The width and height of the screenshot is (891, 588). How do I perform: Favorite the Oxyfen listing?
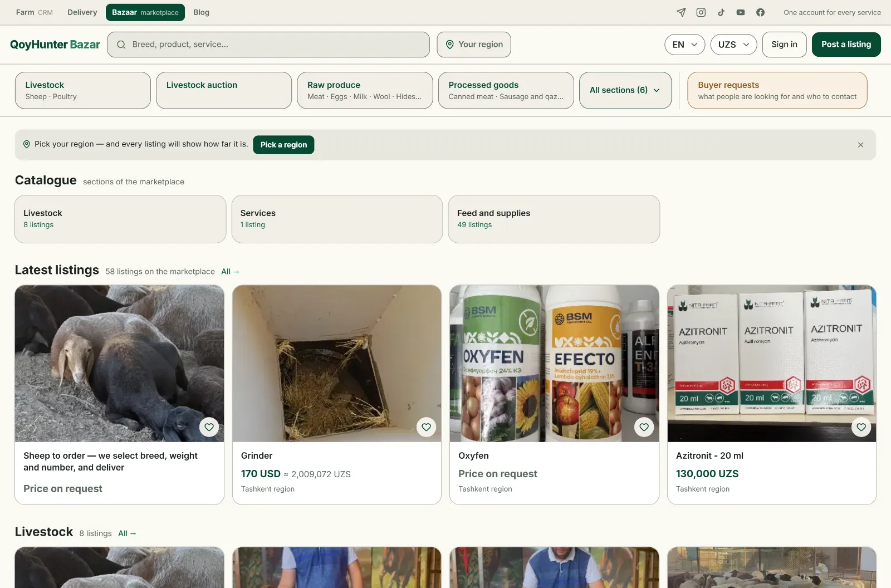[x=644, y=427]
